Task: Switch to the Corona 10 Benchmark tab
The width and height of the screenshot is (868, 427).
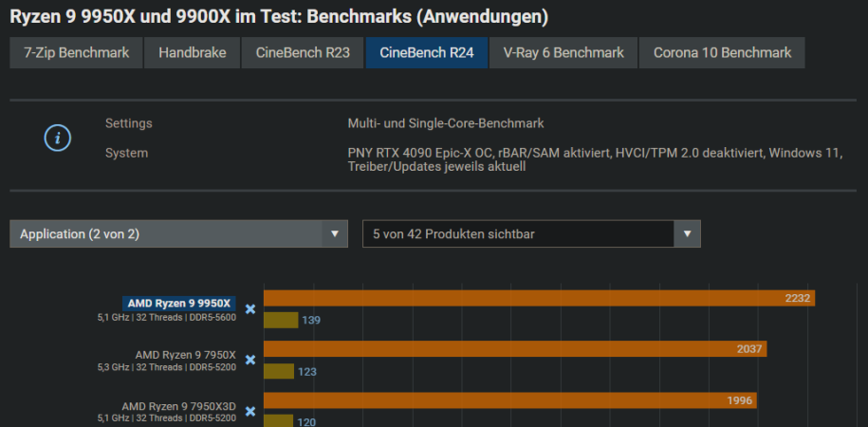Action: point(722,52)
